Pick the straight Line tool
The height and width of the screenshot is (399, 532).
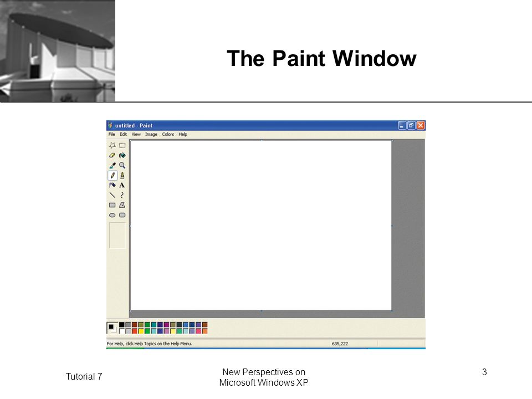pos(112,195)
